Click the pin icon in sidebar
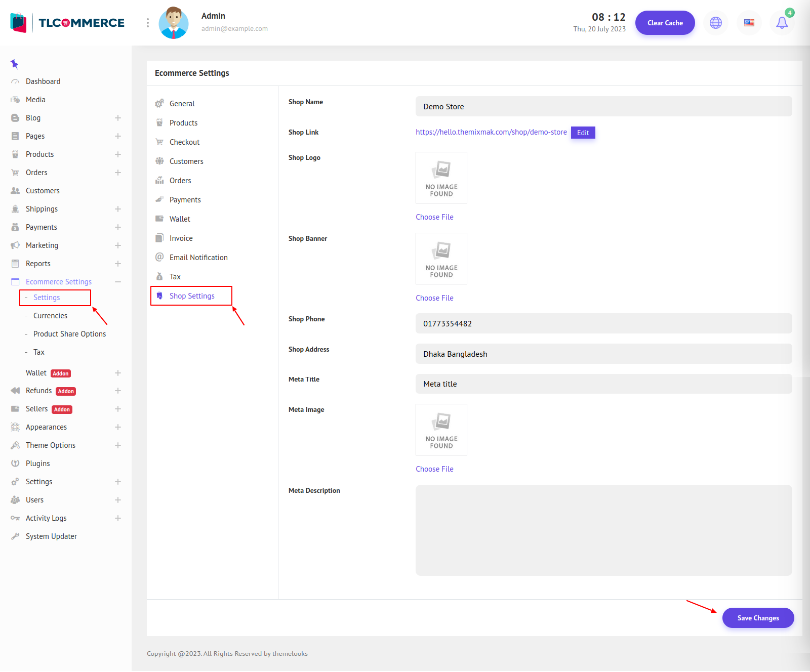The height and width of the screenshot is (672, 810). 14,64
